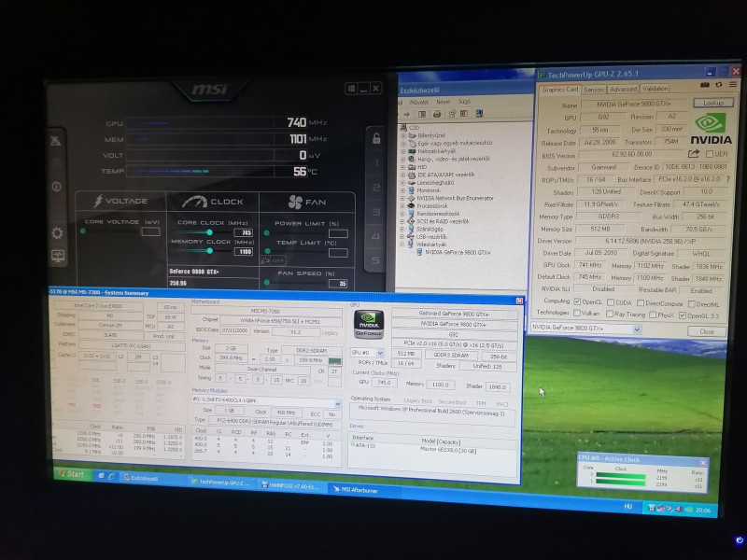Expand the USB-vezérlők tree node
Screen dimensions: 747x560
pos(402,236)
